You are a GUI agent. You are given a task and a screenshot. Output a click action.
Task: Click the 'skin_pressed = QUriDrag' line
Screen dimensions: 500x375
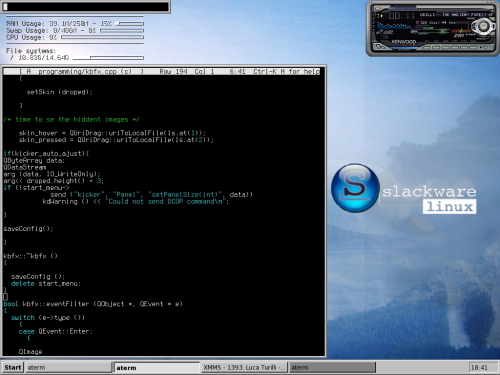tap(116, 140)
